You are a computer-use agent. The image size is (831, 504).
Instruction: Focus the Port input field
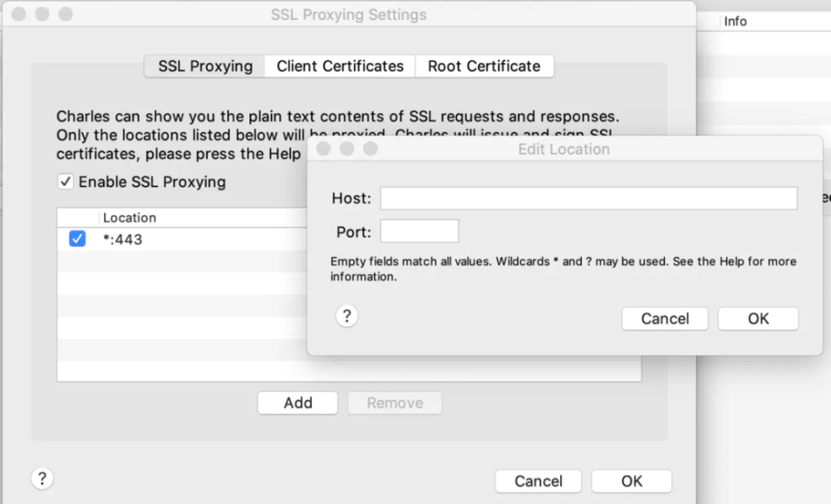(x=419, y=232)
